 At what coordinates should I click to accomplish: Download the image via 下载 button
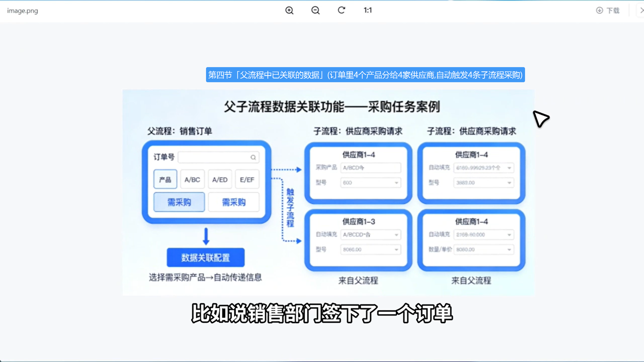[x=608, y=10]
